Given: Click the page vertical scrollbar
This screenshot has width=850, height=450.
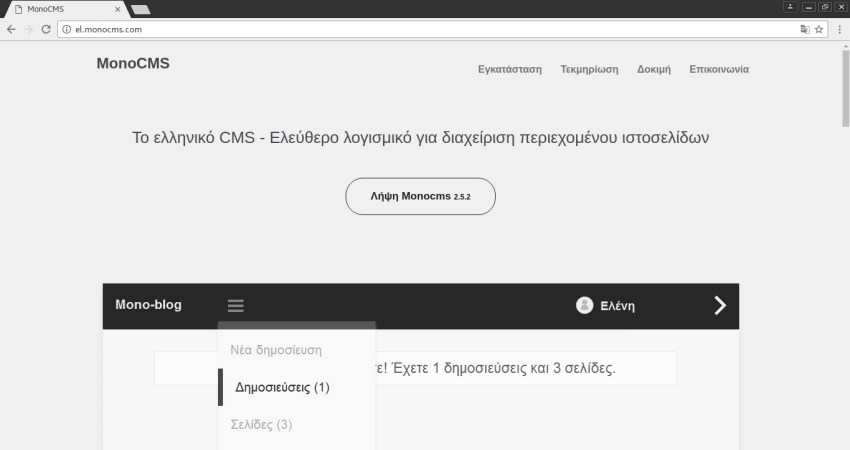Looking at the screenshot, I should point(844,200).
